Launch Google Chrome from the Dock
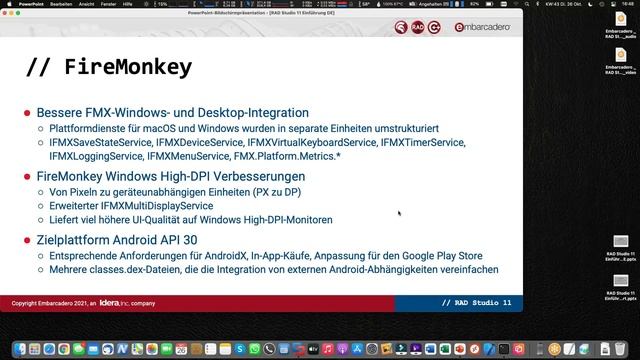This screenshot has height=360, width=640. click(64, 349)
